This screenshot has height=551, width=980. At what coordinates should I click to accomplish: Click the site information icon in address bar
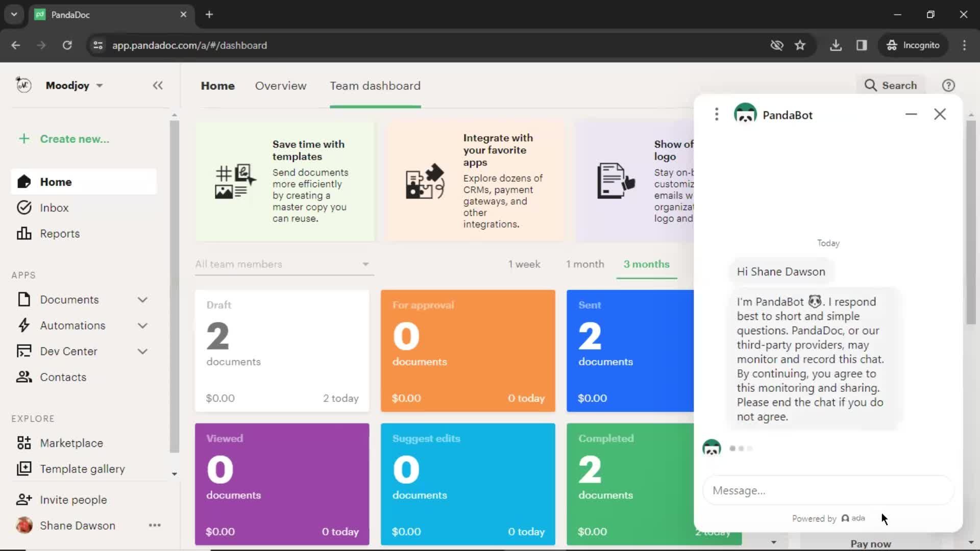coord(98,45)
